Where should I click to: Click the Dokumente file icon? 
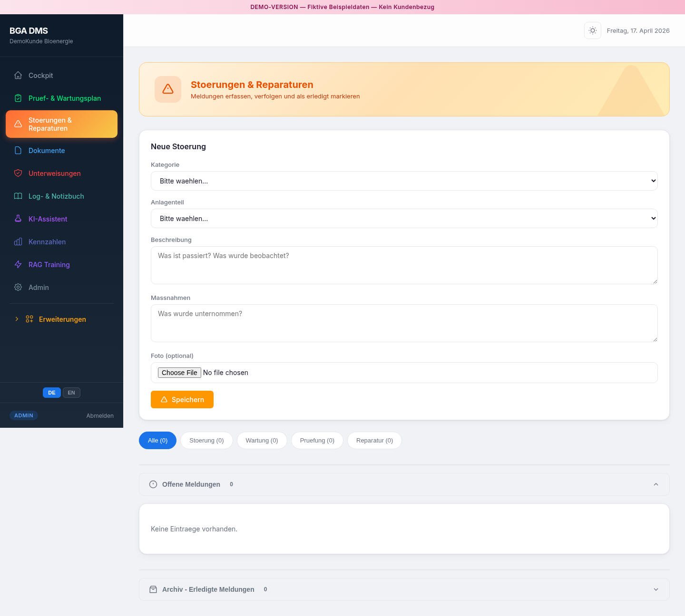[x=18, y=151]
